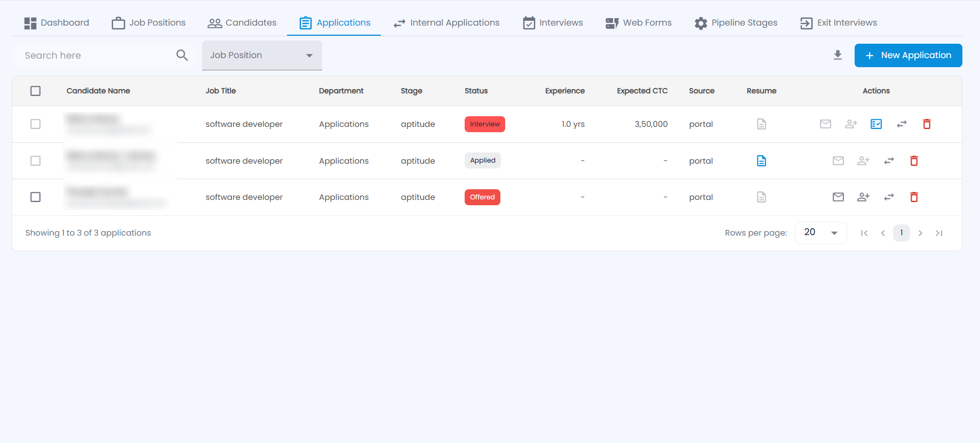
Task: Open resume of the Interview-status applicant
Action: pyautogui.click(x=761, y=124)
